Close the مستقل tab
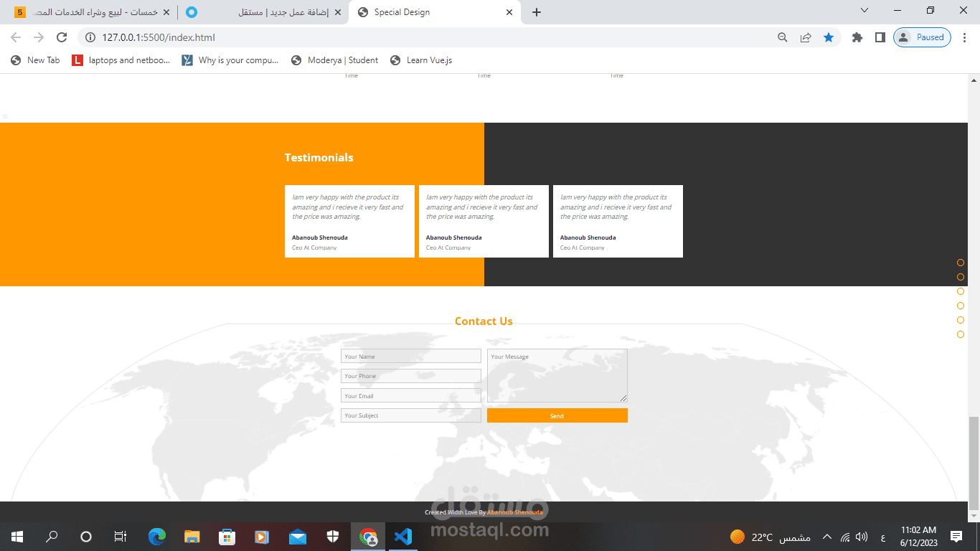The height and width of the screenshot is (551, 980). [x=338, y=12]
